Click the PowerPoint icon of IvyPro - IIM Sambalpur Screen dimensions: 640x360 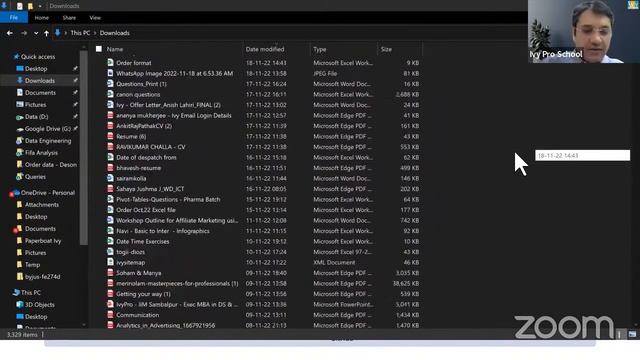click(x=110, y=304)
